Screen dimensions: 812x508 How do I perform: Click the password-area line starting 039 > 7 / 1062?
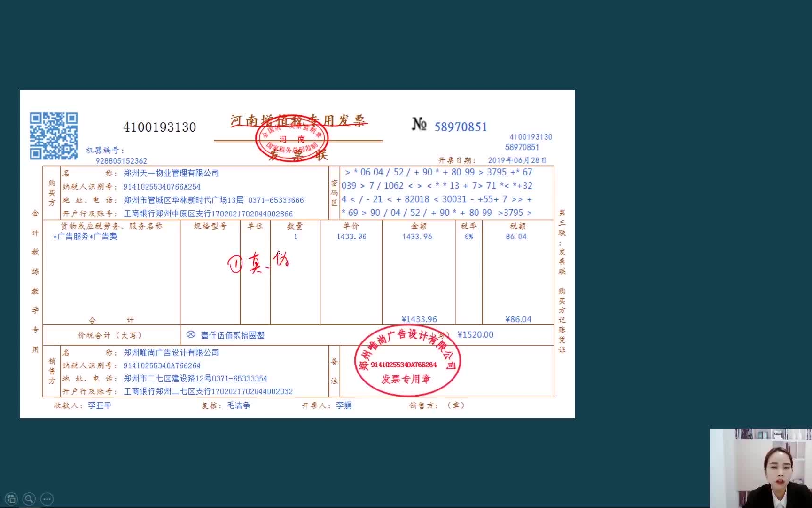pyautogui.click(x=437, y=186)
